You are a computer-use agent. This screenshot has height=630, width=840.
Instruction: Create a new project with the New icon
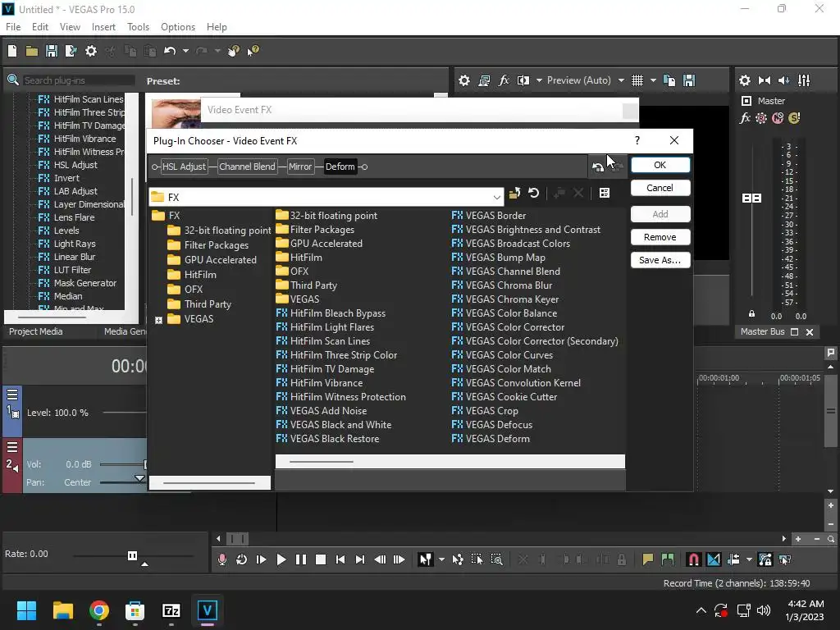11,51
